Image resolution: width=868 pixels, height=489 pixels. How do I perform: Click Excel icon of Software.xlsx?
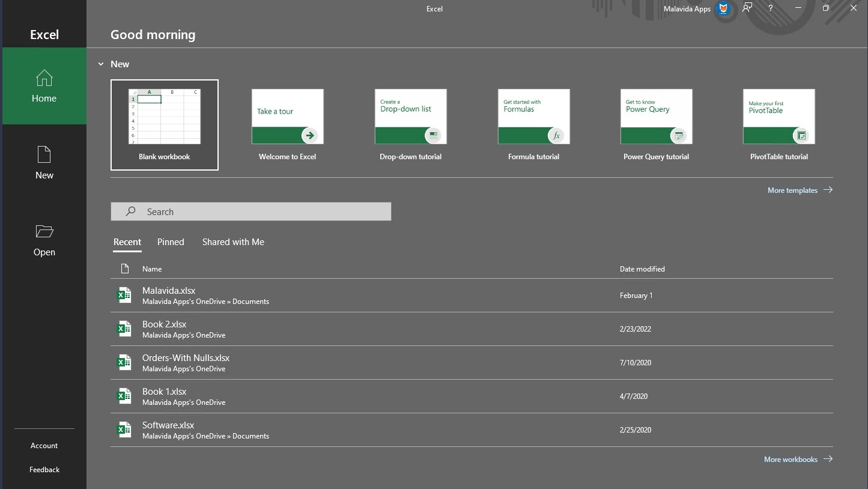(x=124, y=430)
